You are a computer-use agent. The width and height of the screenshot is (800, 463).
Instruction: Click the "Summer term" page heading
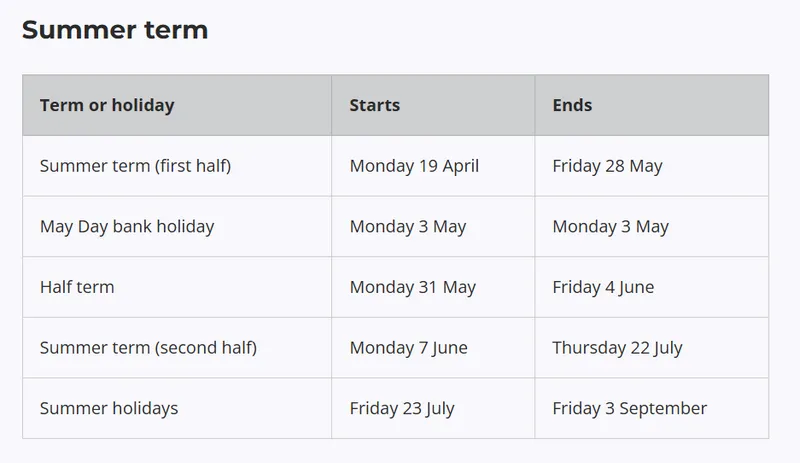pyautogui.click(x=115, y=30)
